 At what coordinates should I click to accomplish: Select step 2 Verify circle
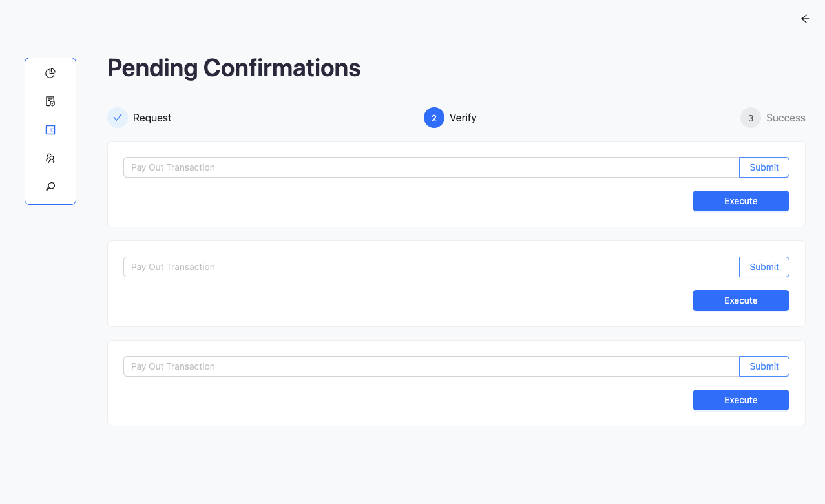[434, 118]
